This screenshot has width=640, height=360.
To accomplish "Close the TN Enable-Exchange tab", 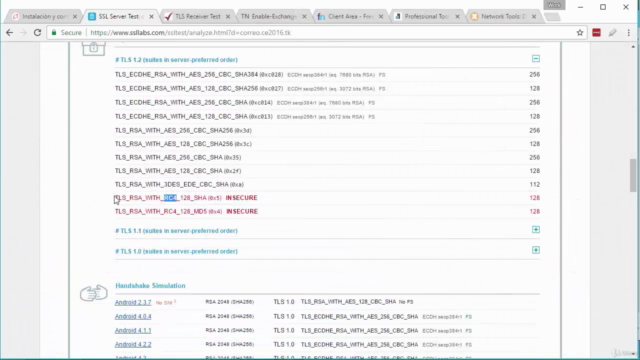I will pos(304,17).
